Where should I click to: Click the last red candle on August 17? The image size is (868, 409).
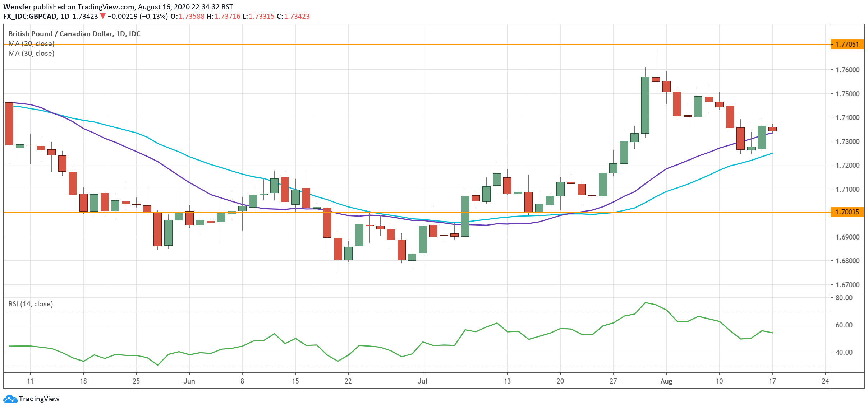click(x=772, y=129)
